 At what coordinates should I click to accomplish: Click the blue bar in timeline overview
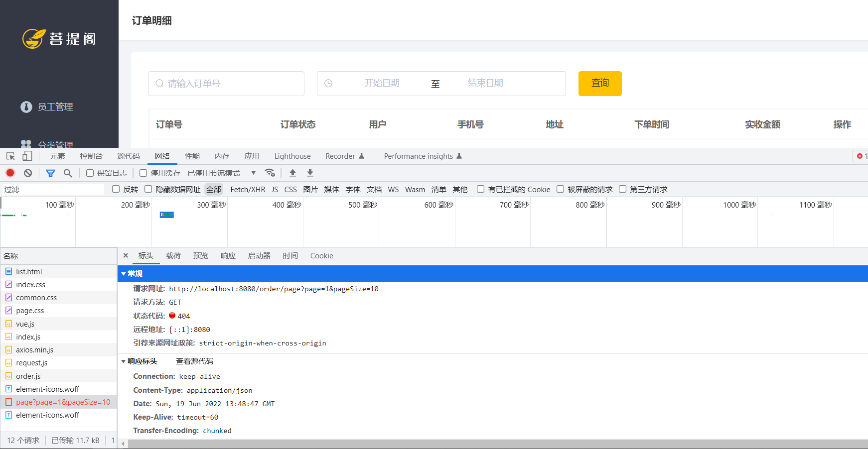click(x=167, y=215)
